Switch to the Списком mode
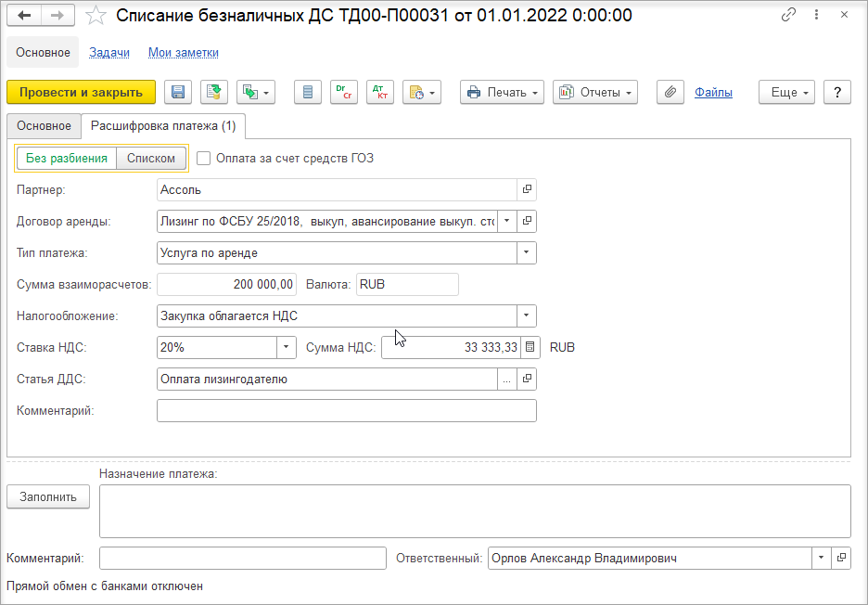Image resolution: width=868 pixels, height=605 pixels. [151, 159]
